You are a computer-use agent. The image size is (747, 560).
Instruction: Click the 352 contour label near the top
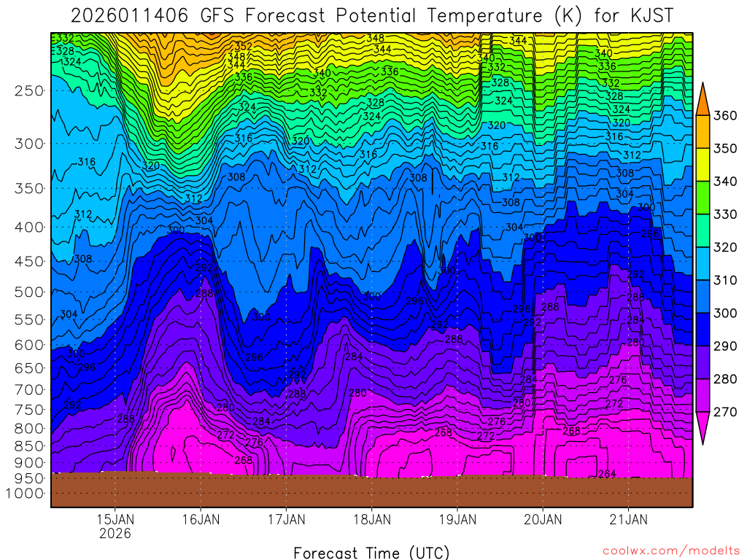pos(244,47)
